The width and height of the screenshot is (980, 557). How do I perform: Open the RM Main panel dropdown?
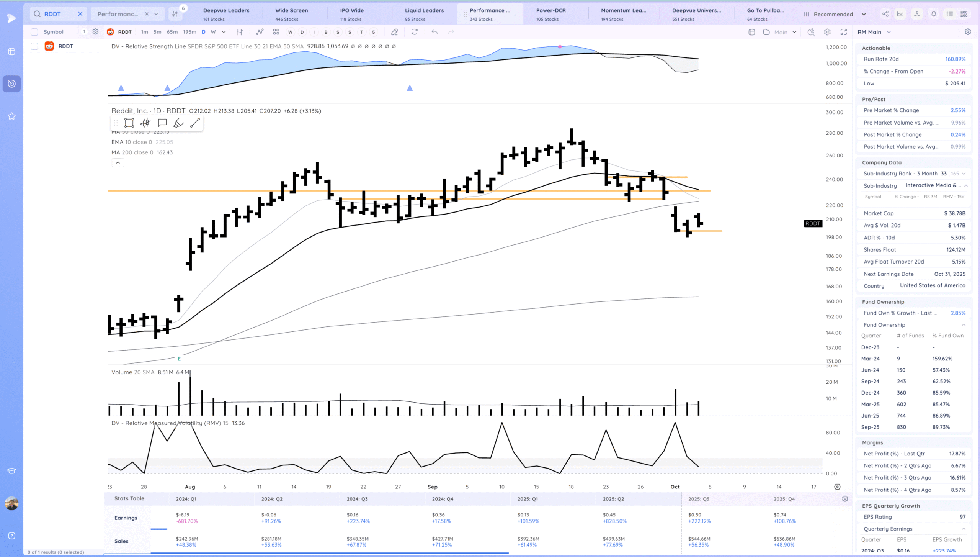pyautogui.click(x=889, y=32)
